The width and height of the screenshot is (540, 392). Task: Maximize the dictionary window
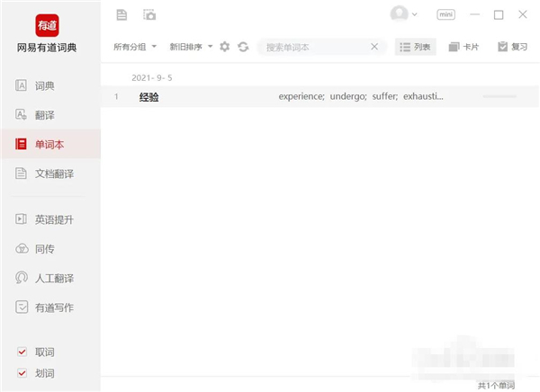499,14
